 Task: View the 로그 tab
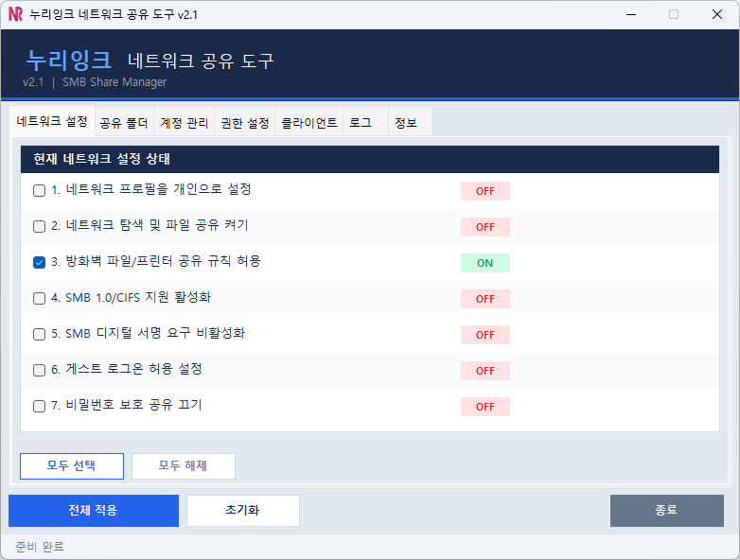(x=361, y=123)
